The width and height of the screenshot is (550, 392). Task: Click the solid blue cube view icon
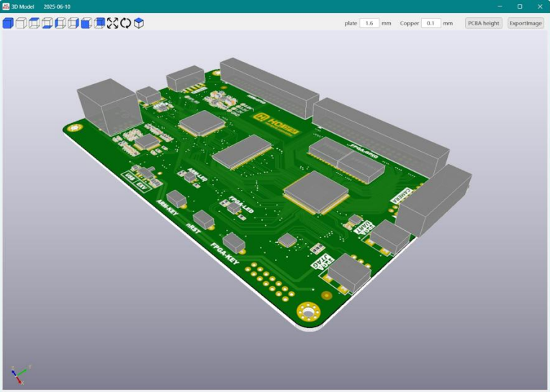click(x=8, y=23)
